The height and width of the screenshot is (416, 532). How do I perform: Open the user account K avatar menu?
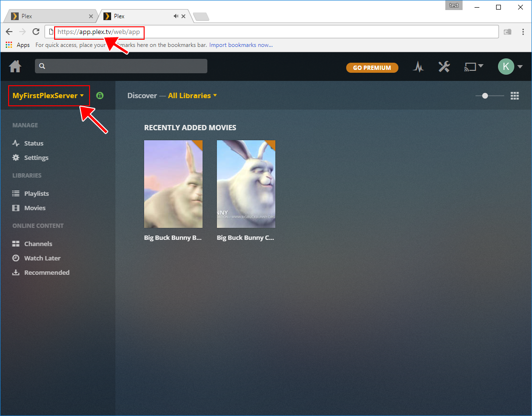tap(506, 67)
